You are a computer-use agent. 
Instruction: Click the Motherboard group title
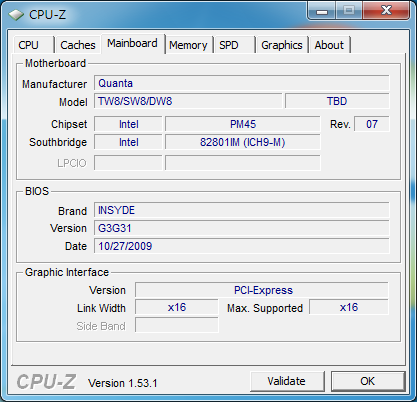55,63
